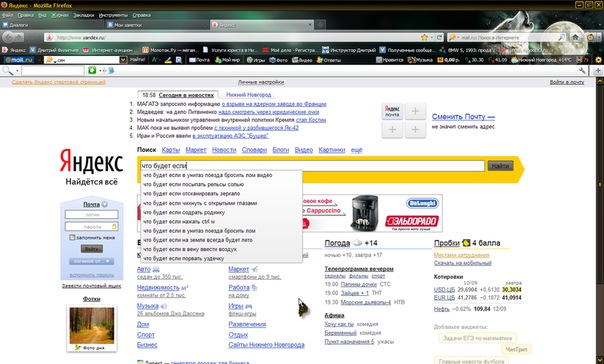
Task: Open the Картинки link
Action: [332, 150]
